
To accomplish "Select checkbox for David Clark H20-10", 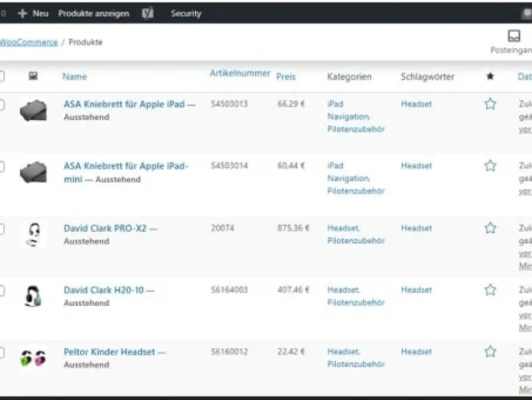I will [2, 290].
